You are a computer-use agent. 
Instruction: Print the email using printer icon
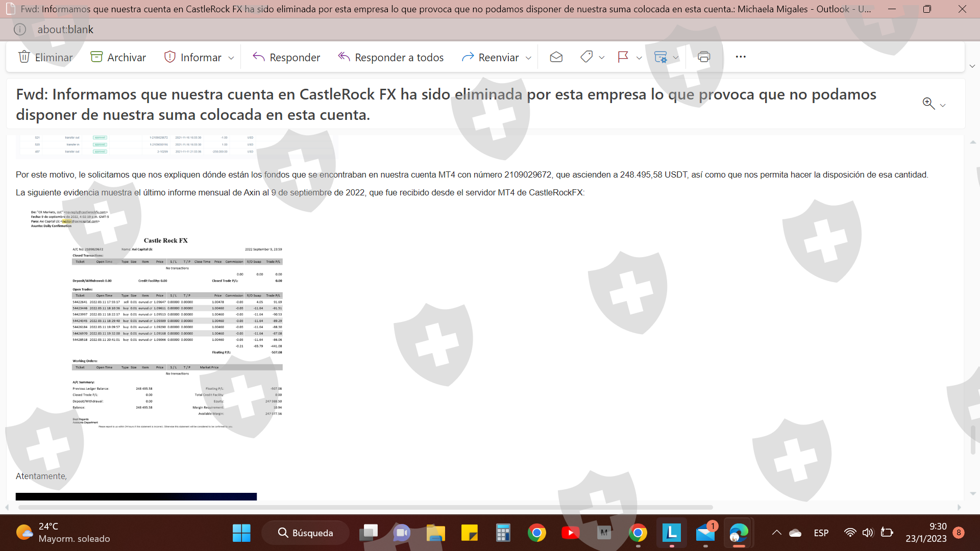(x=704, y=57)
